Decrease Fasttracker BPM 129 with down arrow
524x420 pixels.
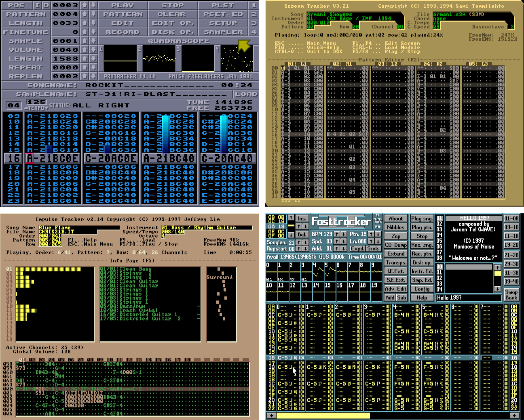click(x=343, y=234)
